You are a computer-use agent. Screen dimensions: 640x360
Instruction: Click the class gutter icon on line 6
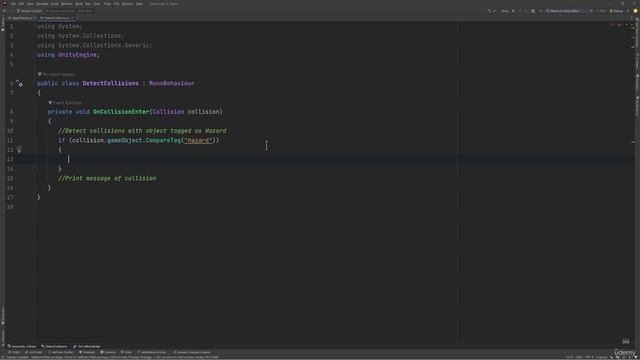click(19, 84)
